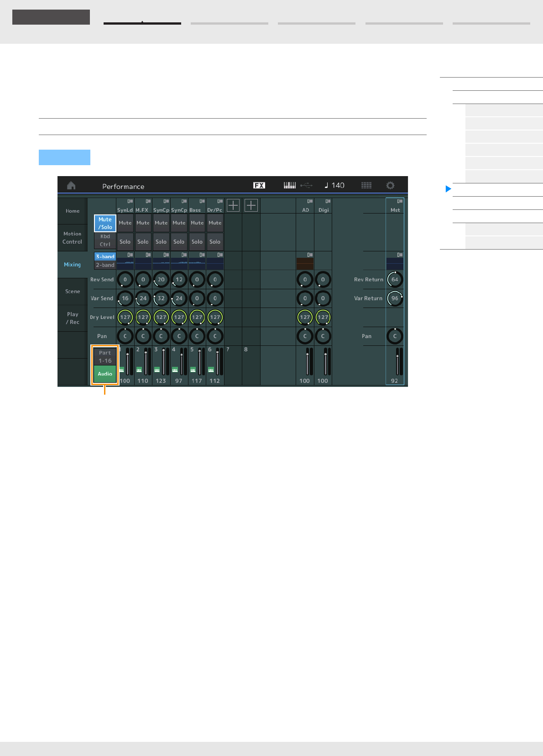The height and width of the screenshot is (756, 543).
Task: Open the Play / Rec tab
Action: (73, 318)
